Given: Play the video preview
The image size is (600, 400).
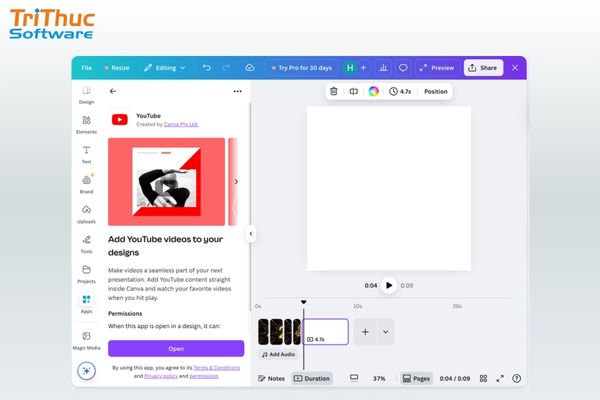Looking at the screenshot, I should point(389,285).
